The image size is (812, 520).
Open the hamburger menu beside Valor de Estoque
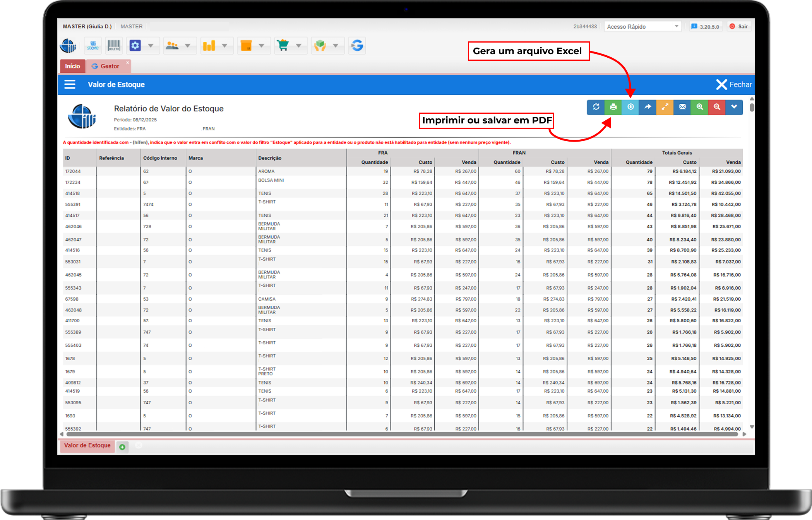[x=70, y=84]
